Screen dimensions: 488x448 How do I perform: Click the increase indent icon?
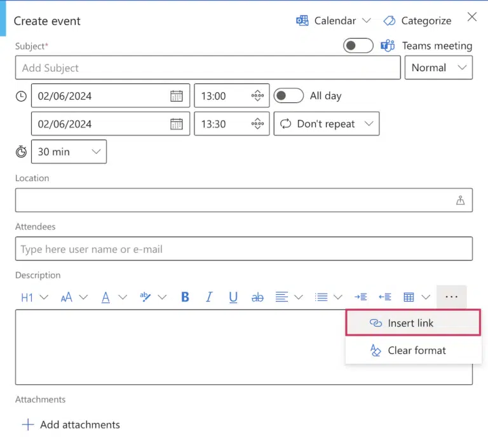(x=360, y=297)
